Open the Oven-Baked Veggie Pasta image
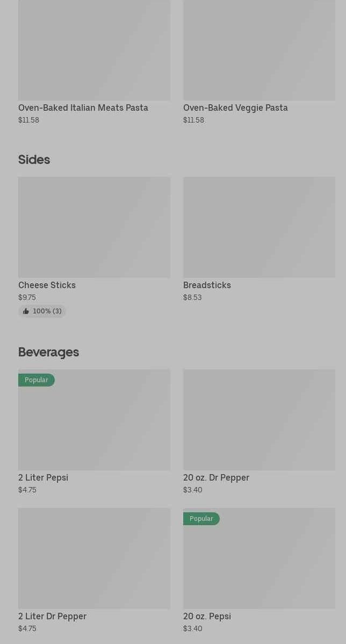 click(259, 50)
